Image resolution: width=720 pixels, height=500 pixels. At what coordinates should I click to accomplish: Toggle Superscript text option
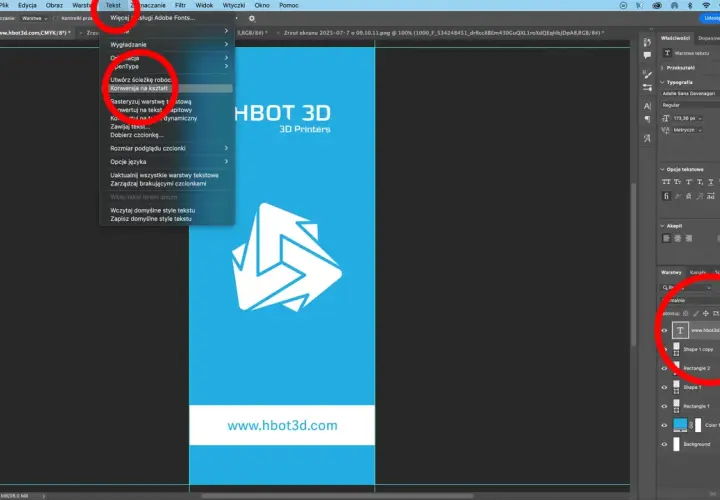(x=689, y=182)
